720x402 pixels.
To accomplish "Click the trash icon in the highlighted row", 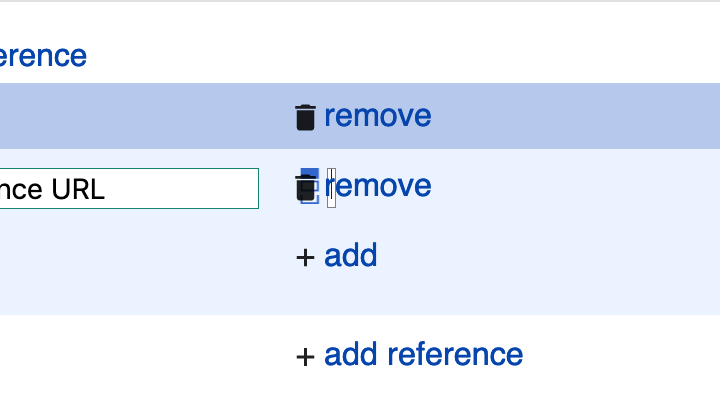I will click(305, 117).
